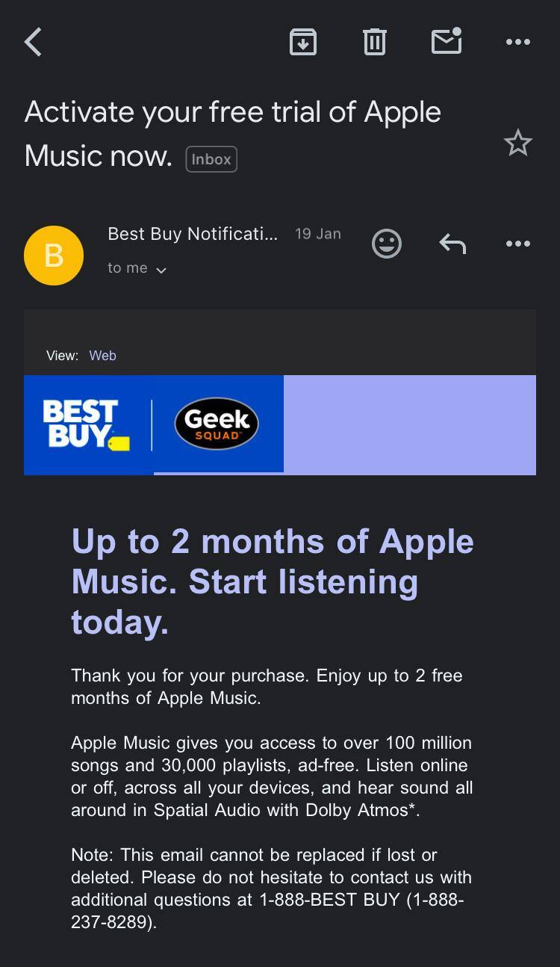560x967 pixels.
Task: Open the message's three-dot options menu
Action: (517, 244)
